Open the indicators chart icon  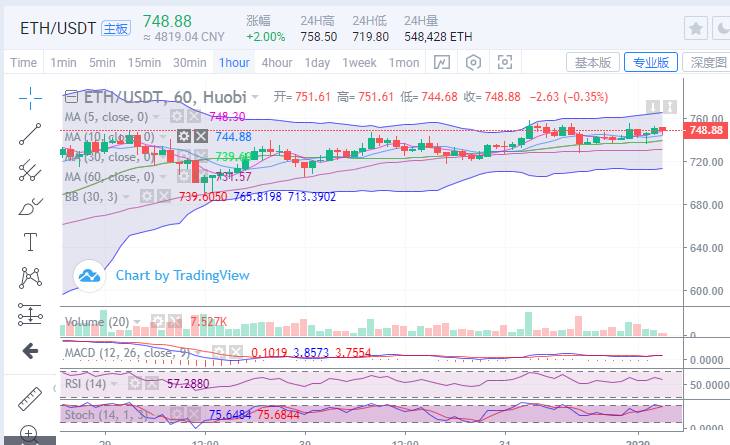pyautogui.click(x=442, y=62)
